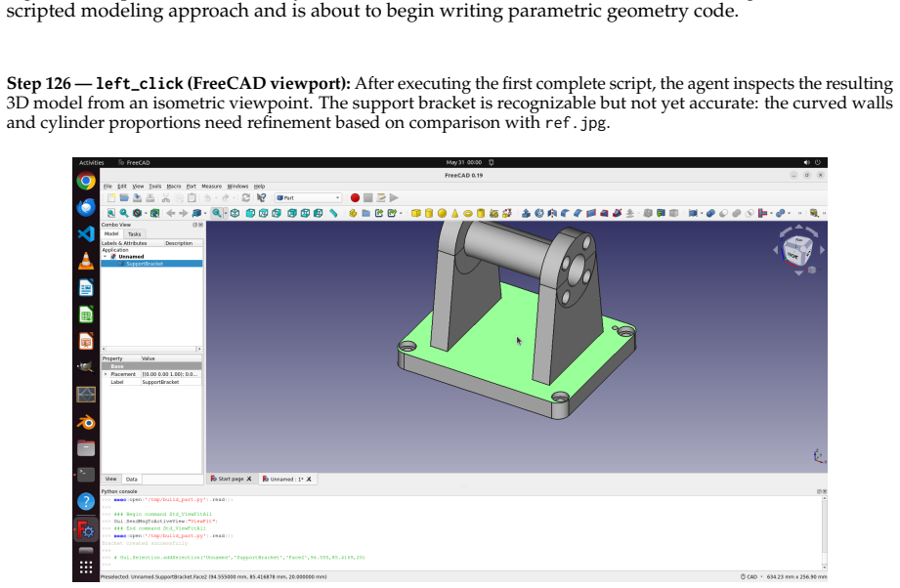Click the Paste clipboard icon
This screenshot has width=900, height=588.
(192, 198)
